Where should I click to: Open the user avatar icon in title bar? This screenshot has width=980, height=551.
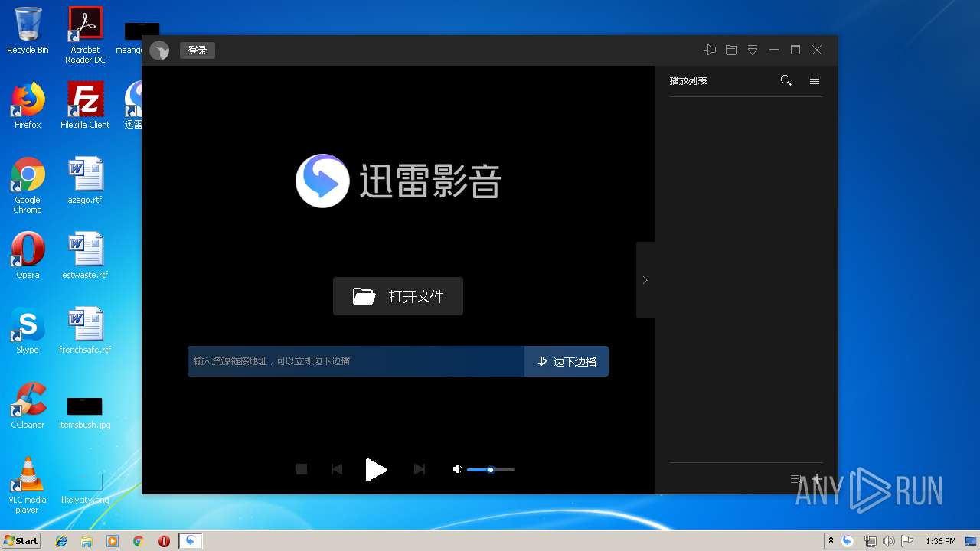click(159, 51)
